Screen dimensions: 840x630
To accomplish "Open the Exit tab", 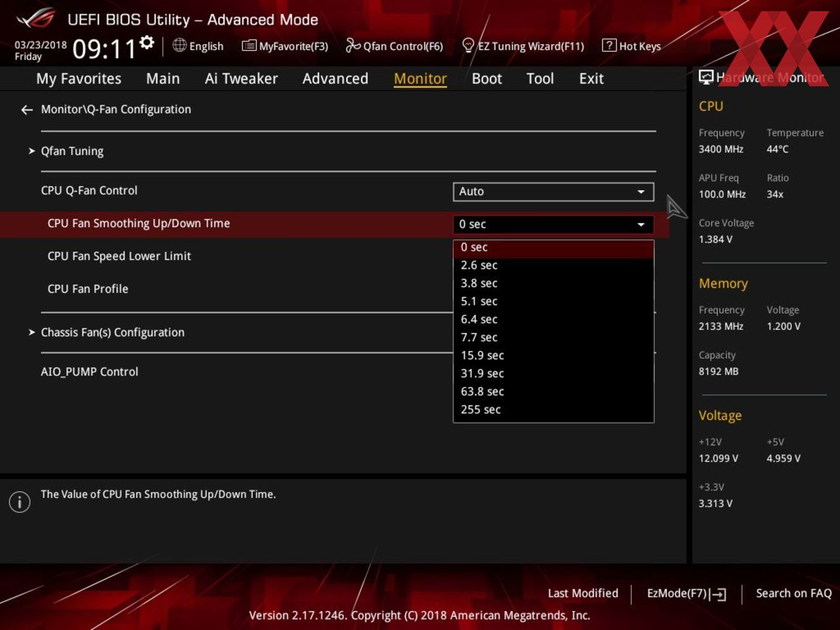I will click(591, 78).
